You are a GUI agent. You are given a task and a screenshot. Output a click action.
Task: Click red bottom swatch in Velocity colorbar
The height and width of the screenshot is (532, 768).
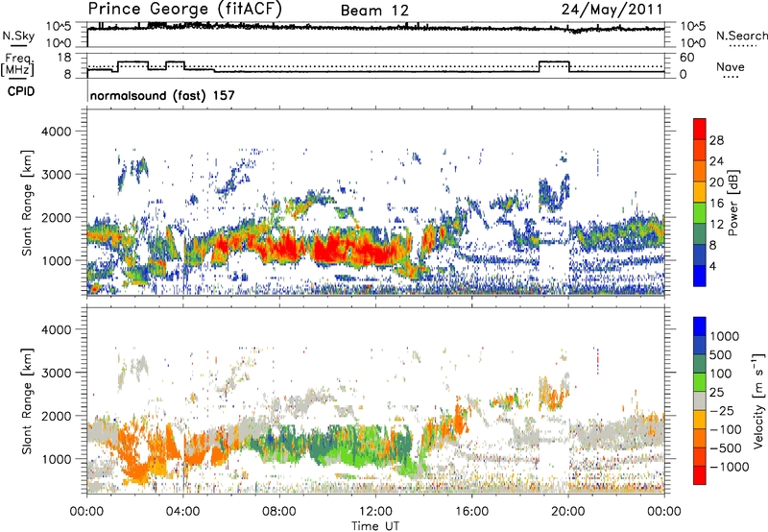[x=700, y=475]
